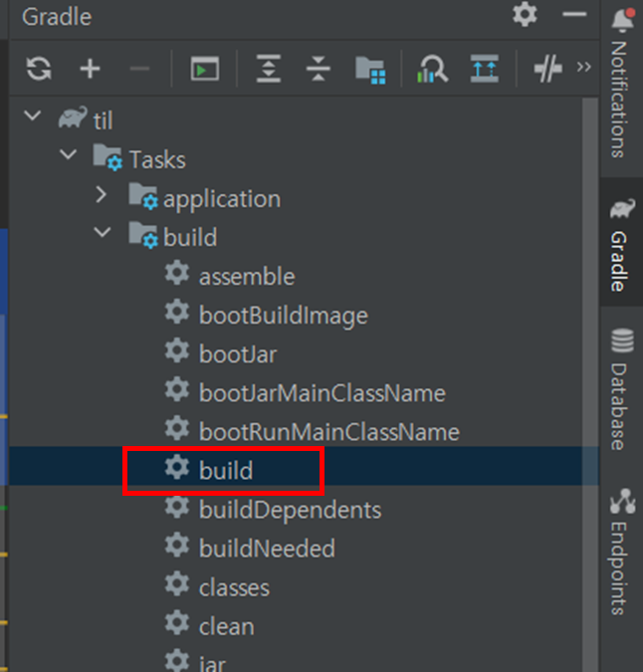The height and width of the screenshot is (672, 643).
Task: Expand all nodes in Gradle tree
Action: coord(269,69)
